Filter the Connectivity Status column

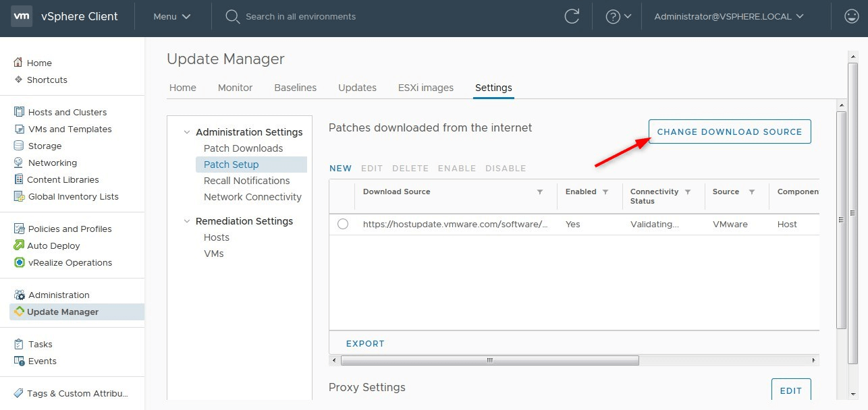point(688,192)
